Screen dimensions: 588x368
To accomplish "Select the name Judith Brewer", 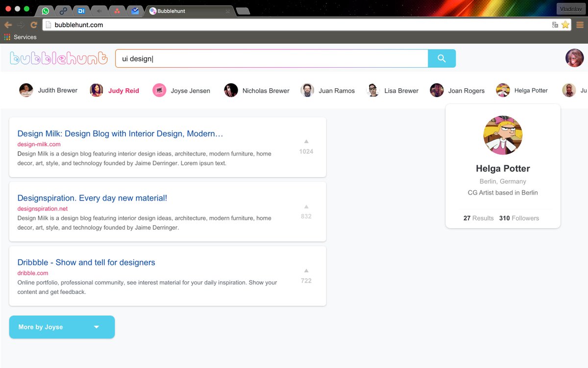I will point(58,90).
